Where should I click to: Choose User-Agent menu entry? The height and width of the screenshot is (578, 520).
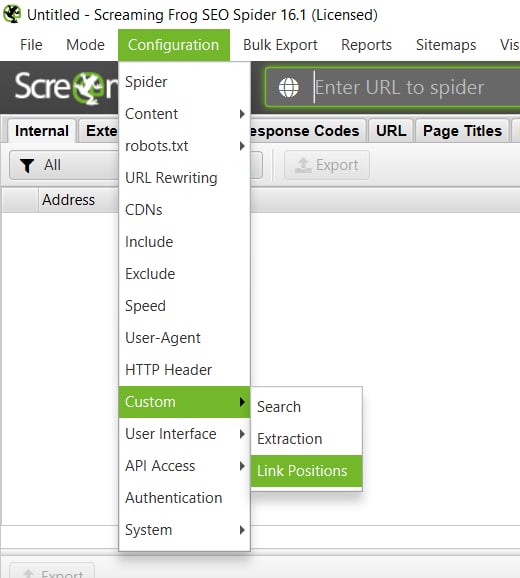pos(184,338)
